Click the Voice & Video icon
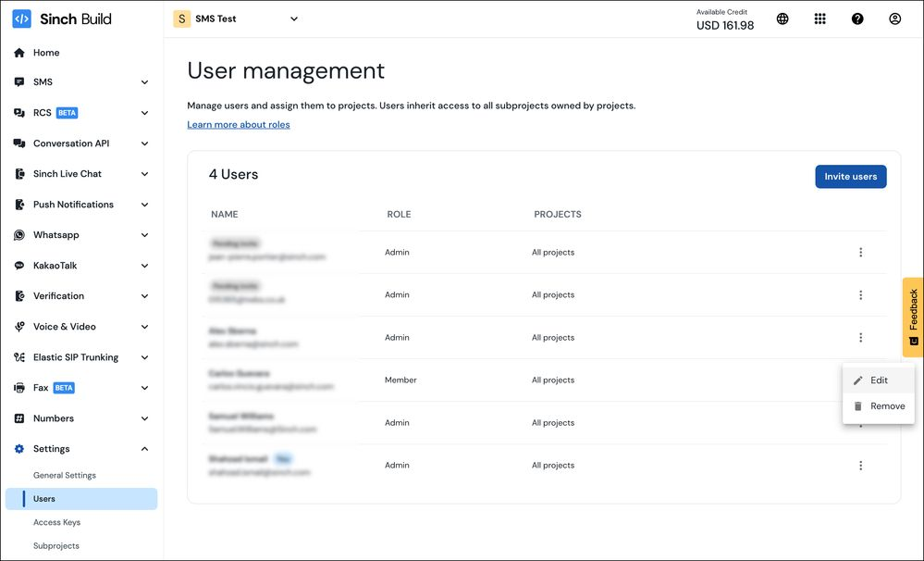924x561 pixels. click(19, 326)
